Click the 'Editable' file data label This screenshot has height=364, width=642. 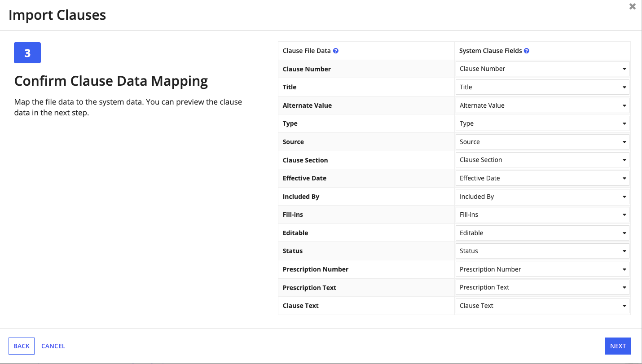point(295,233)
